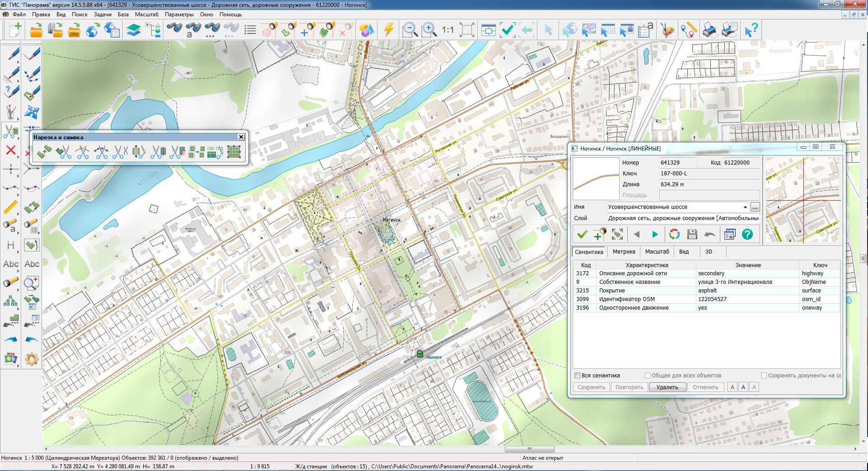Click the 1:1 scale toolbar button
Viewport: 868px width, 471px height.
(448, 30)
